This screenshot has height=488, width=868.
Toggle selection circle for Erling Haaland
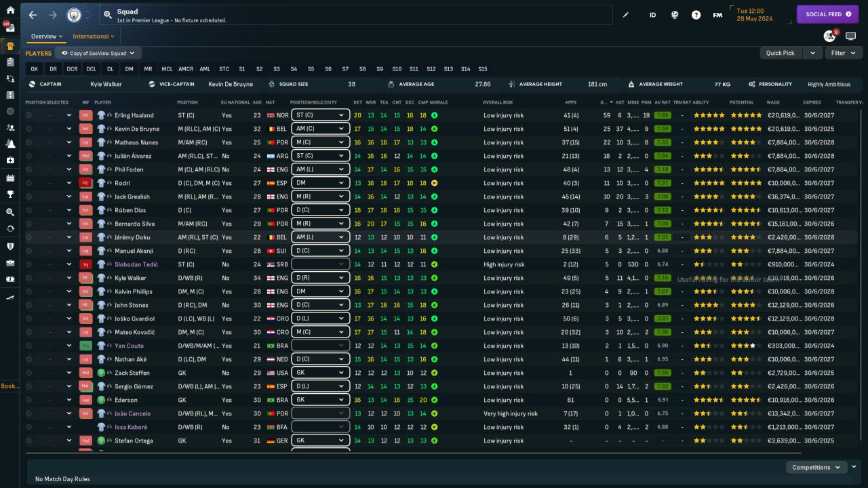[29, 115]
